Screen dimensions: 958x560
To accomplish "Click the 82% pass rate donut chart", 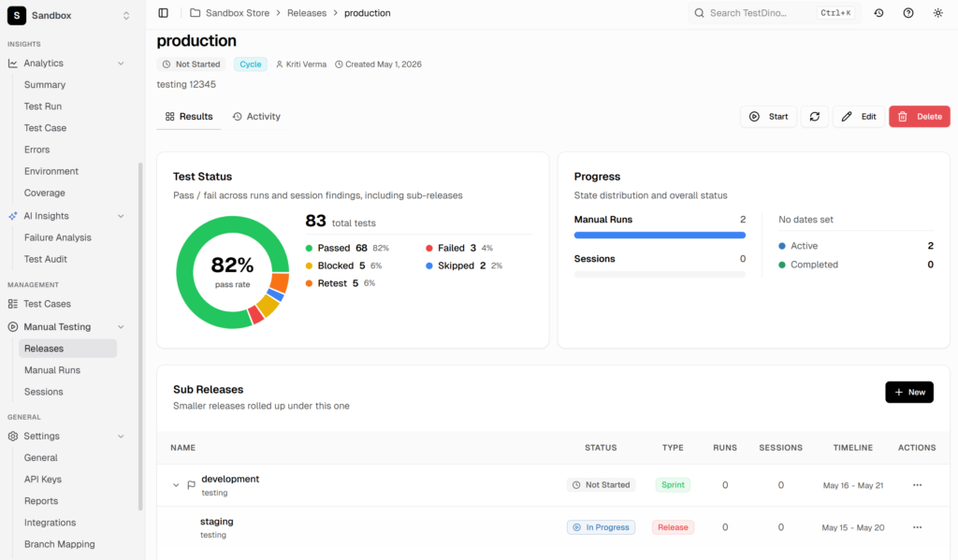I will tap(232, 272).
